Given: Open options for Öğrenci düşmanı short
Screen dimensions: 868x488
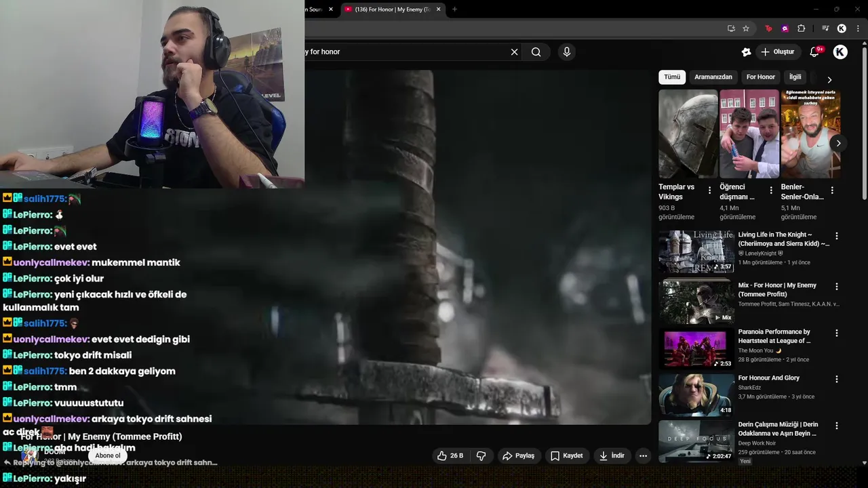Looking at the screenshot, I should 771,190.
